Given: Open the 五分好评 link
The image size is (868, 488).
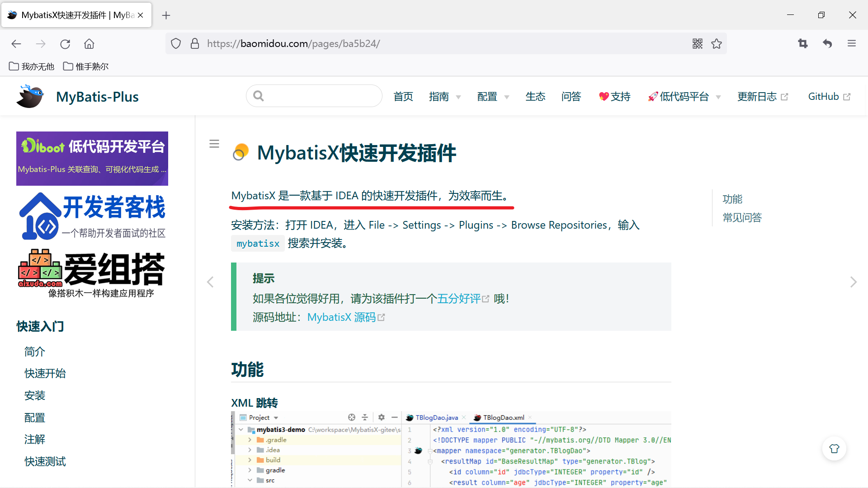Looking at the screenshot, I should [459, 299].
